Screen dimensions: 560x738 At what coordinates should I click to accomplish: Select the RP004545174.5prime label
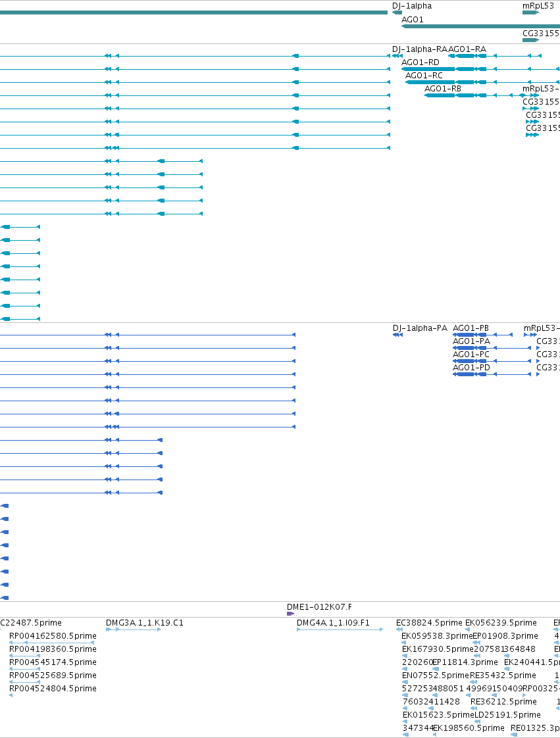click(53, 663)
